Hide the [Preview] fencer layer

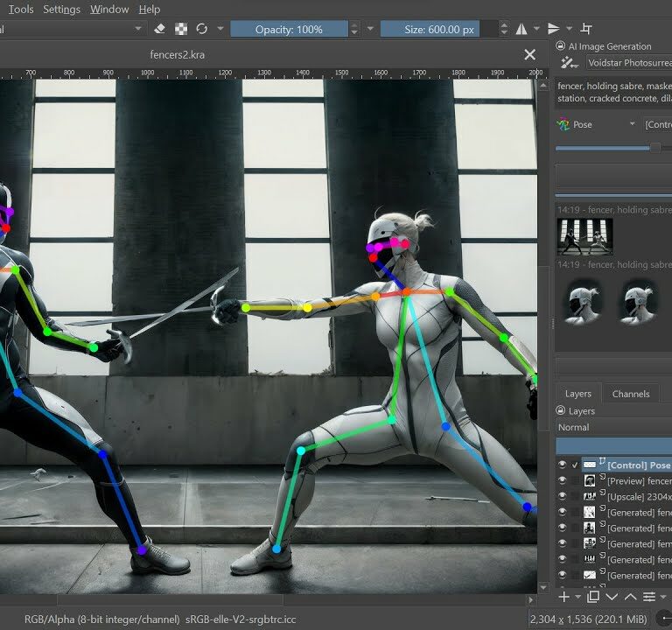(x=563, y=481)
